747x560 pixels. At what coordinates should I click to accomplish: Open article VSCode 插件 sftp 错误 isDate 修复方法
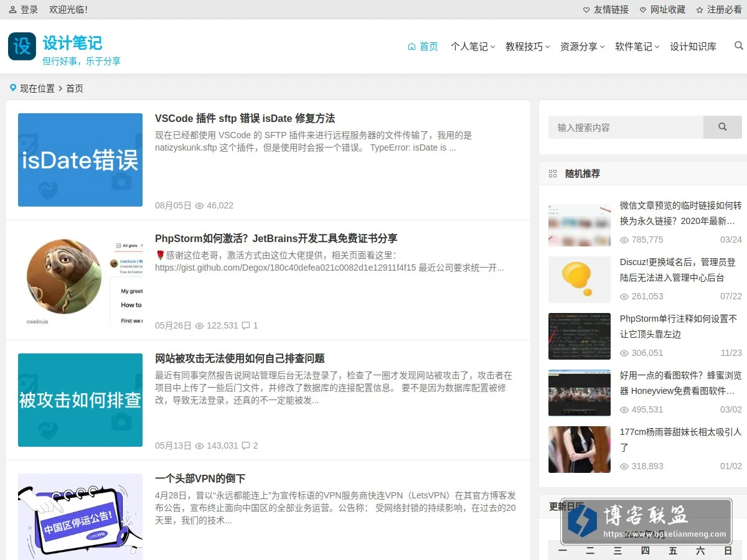[245, 118]
